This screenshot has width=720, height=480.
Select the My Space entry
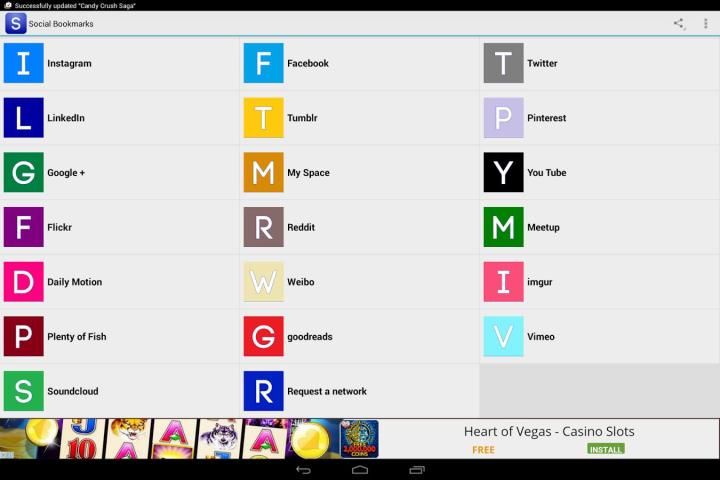pyautogui.click(x=308, y=173)
